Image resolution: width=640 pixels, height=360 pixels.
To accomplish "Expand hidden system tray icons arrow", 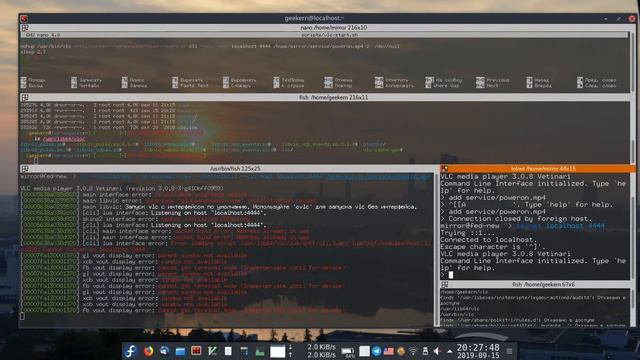I will tap(450, 351).
